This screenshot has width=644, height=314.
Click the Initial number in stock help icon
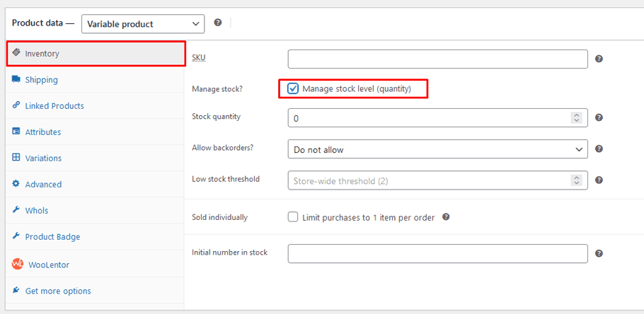tap(599, 253)
